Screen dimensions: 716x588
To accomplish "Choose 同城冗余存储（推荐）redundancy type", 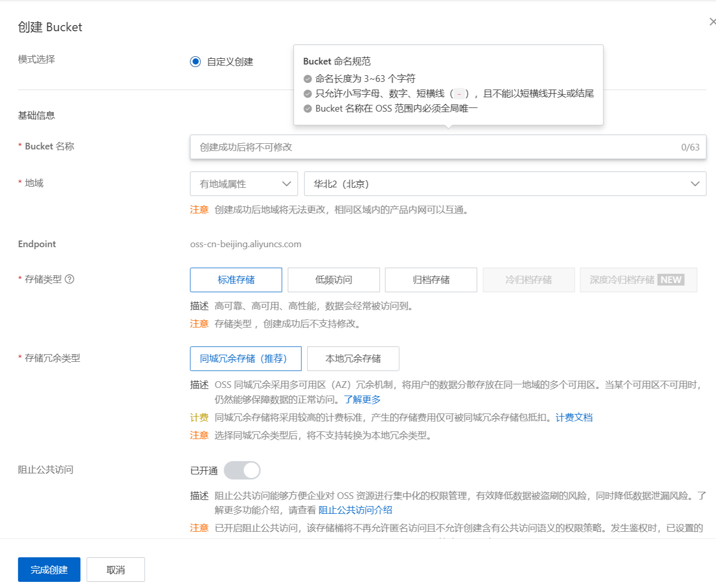I will click(x=246, y=358).
